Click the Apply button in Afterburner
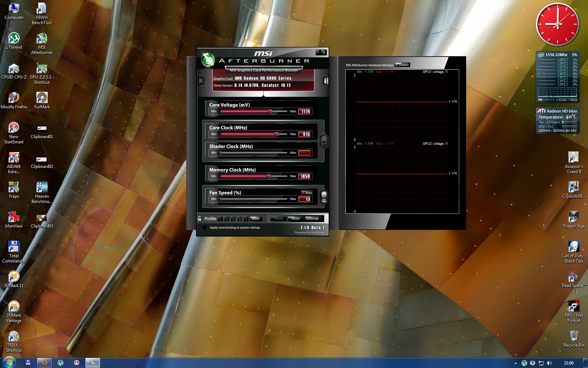 click(x=278, y=219)
